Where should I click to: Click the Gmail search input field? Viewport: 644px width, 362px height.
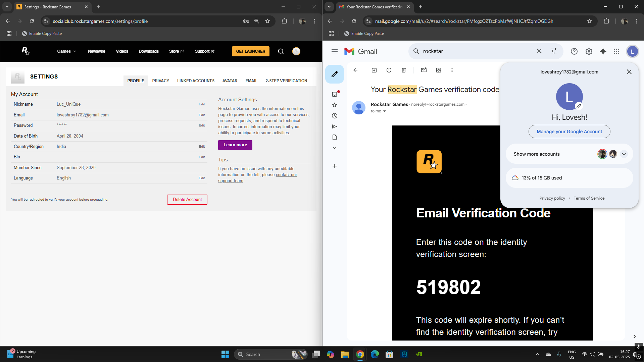(478, 51)
